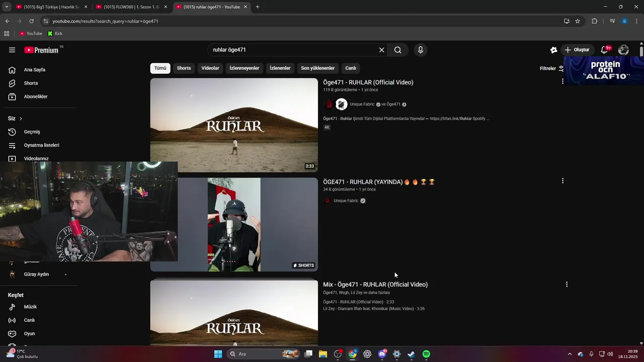Viewport: 644px width, 362px height.
Task: Open the YouTube bookmark in bookmarks bar
Action: point(31,34)
